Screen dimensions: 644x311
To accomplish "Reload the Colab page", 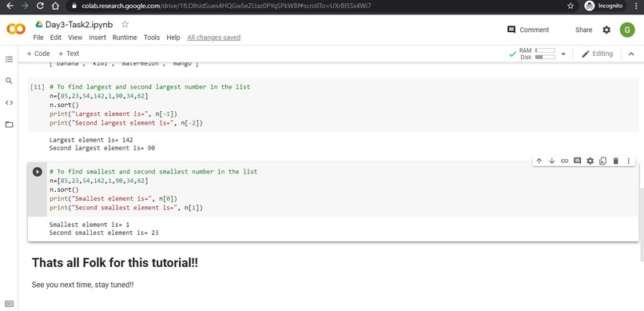I will 40,6.
